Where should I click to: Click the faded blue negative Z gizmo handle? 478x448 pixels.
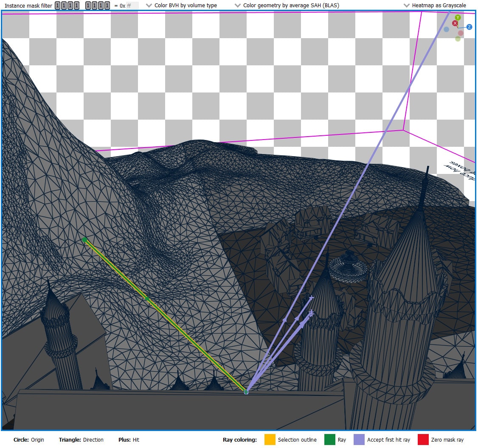click(446, 29)
